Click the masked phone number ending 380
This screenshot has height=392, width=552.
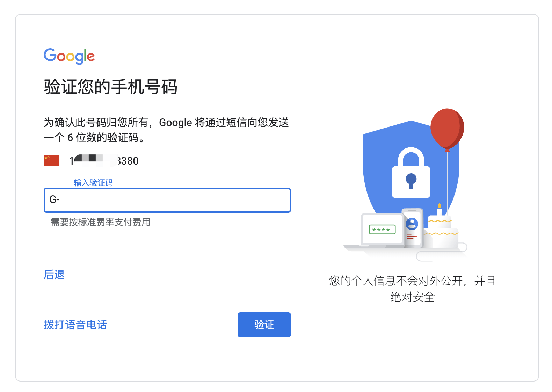(104, 161)
